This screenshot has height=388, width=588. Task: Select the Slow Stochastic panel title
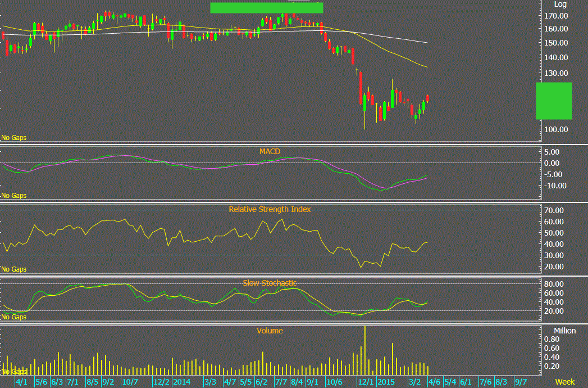click(270, 283)
